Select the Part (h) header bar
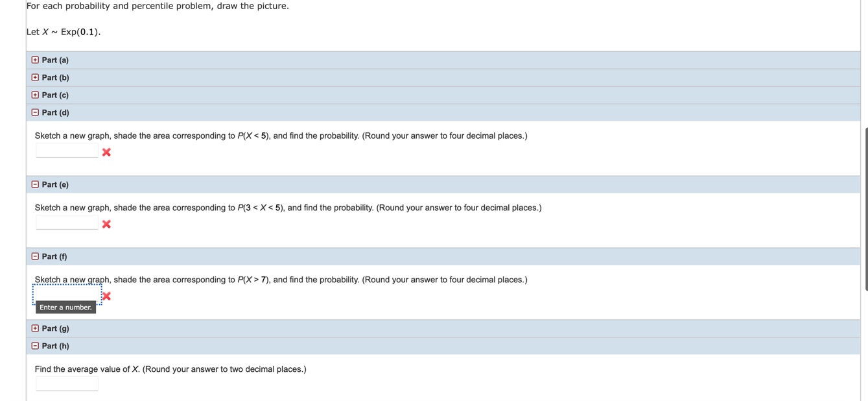This screenshot has width=868, height=401. coord(54,346)
